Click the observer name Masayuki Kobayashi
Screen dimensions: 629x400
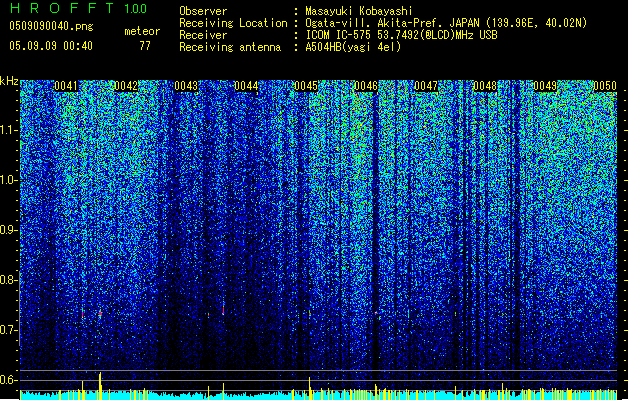coord(359,11)
